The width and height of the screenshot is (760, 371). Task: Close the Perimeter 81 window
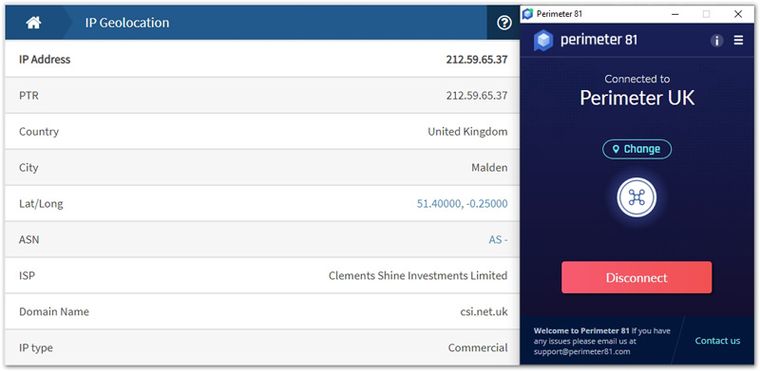738,14
